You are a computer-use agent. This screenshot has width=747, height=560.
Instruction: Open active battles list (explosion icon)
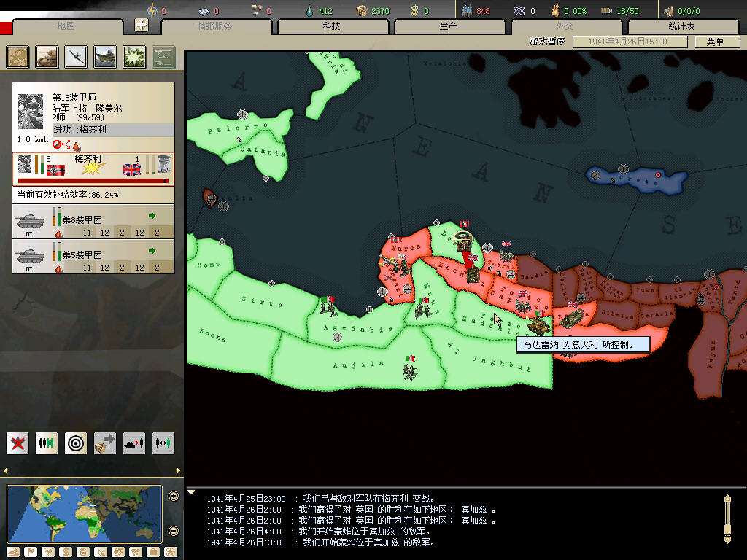tap(134, 57)
